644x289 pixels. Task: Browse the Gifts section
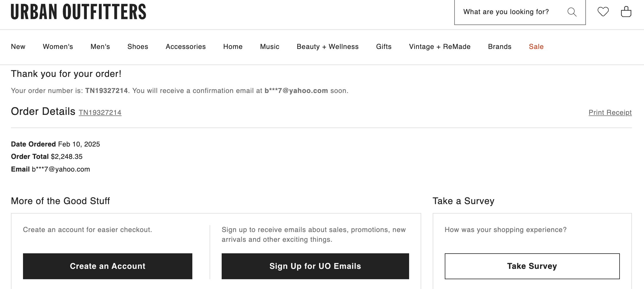pos(384,47)
